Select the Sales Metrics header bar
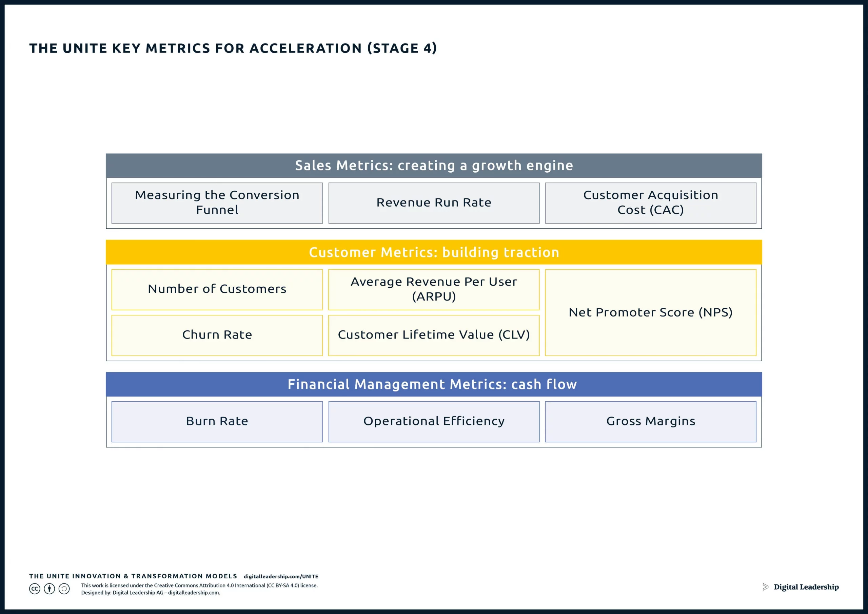Viewport: 868px width, 614px height. coord(434,166)
